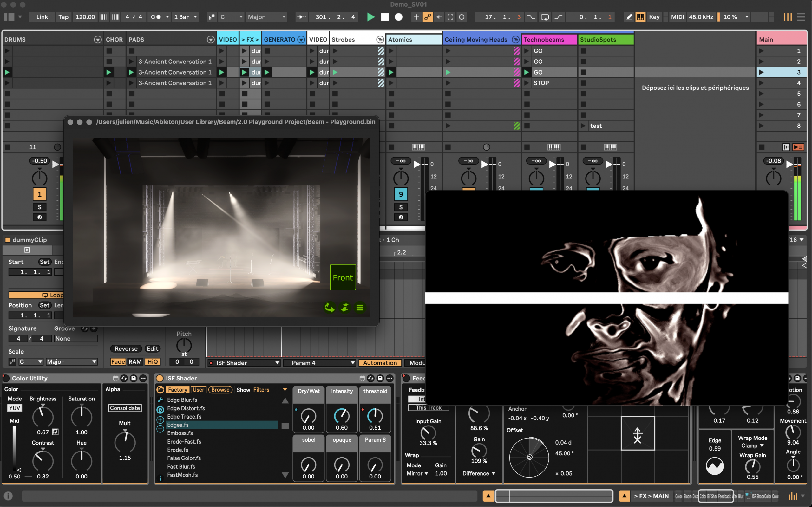
Task: Open the Major scale dropdown in control bar
Action: tap(266, 17)
